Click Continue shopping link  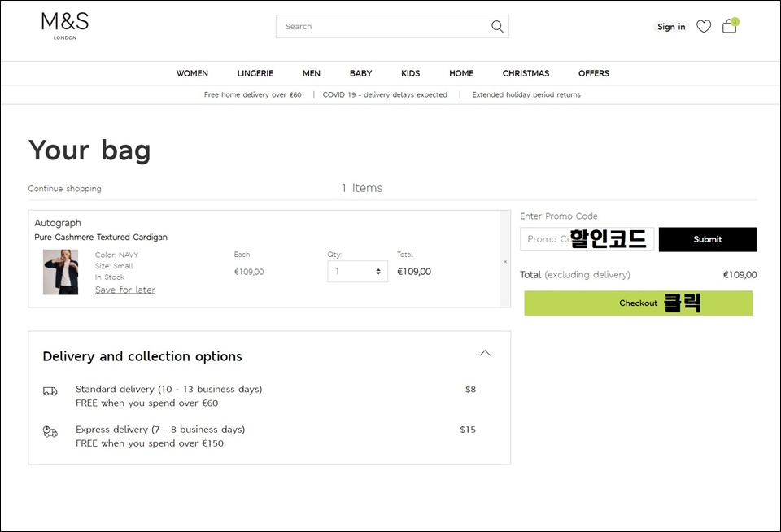coord(65,188)
